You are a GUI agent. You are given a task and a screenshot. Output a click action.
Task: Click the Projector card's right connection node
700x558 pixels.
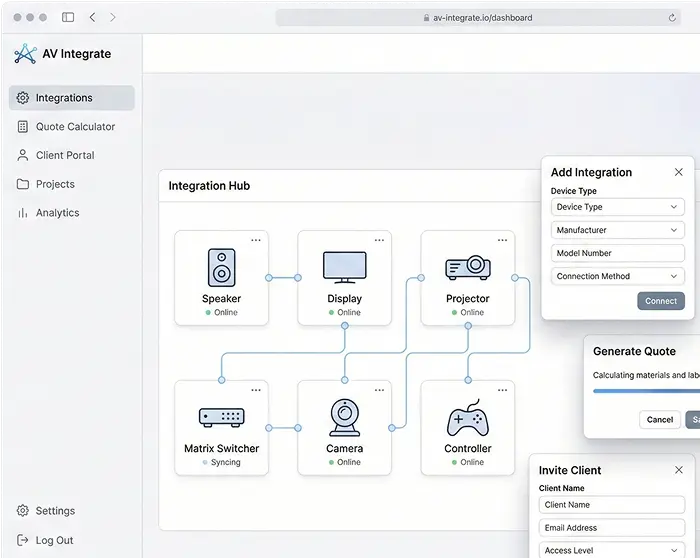click(515, 278)
